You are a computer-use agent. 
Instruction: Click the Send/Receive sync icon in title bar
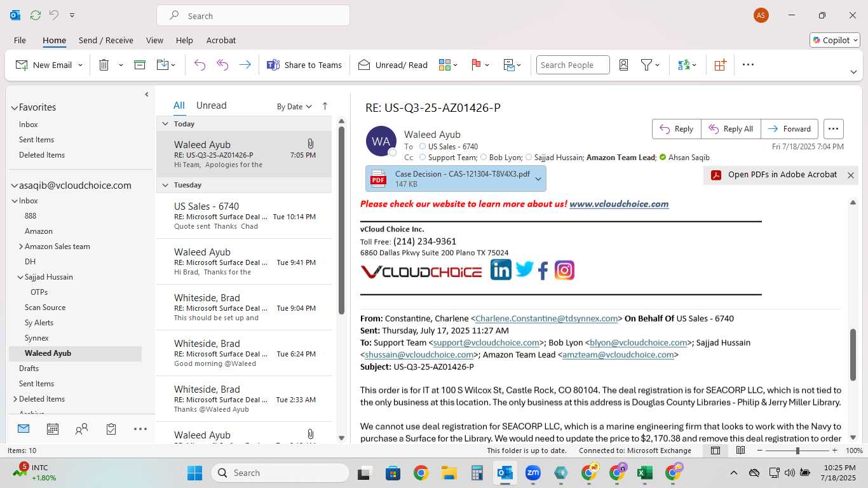click(36, 15)
